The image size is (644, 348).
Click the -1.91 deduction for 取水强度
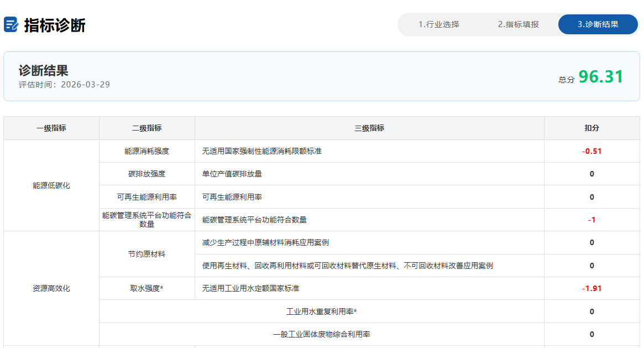[591, 288]
